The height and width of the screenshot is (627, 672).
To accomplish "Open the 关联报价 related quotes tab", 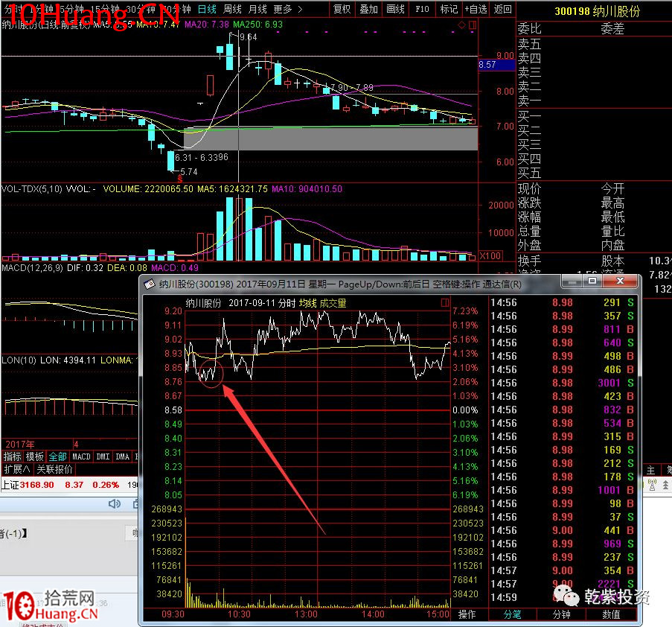I will (54, 469).
